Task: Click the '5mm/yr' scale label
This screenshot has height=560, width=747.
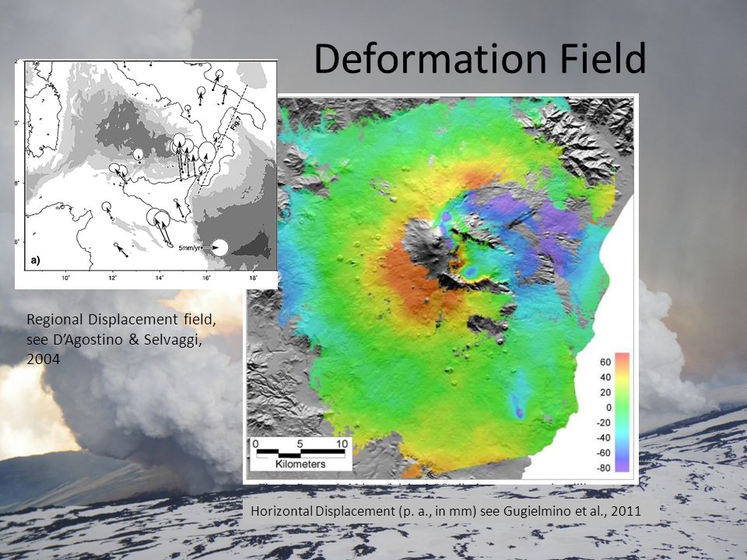Action: click(x=191, y=248)
